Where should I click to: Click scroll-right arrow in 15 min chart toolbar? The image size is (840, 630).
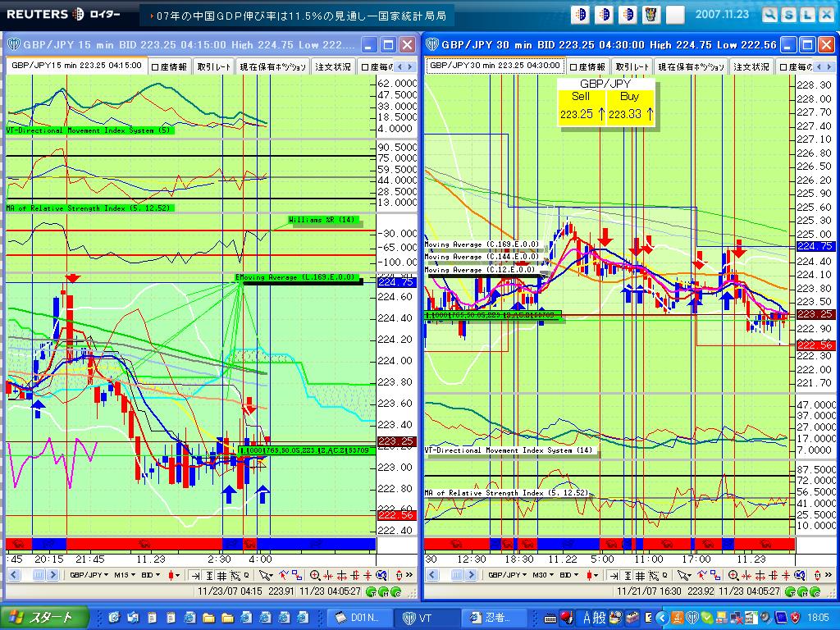click(53, 575)
